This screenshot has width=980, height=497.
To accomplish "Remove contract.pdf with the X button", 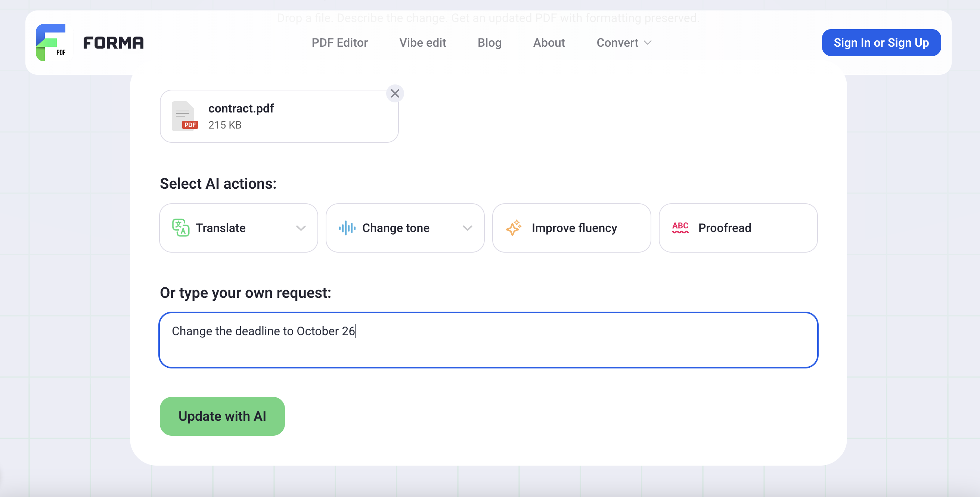I will coord(395,93).
